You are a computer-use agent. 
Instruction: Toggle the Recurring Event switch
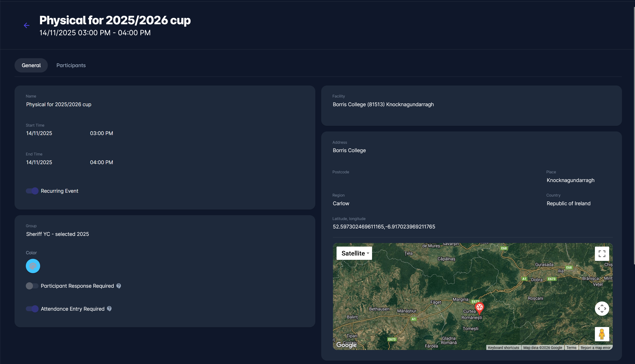[x=32, y=191]
